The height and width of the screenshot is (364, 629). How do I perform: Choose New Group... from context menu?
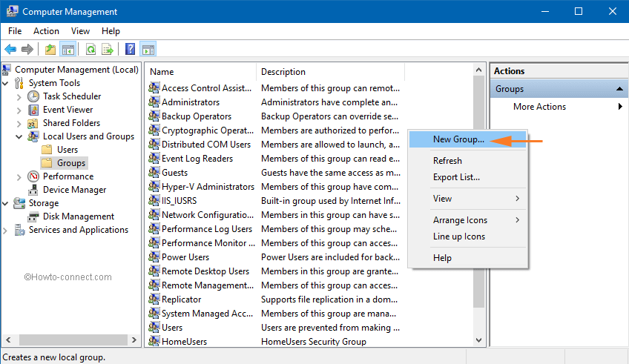458,139
